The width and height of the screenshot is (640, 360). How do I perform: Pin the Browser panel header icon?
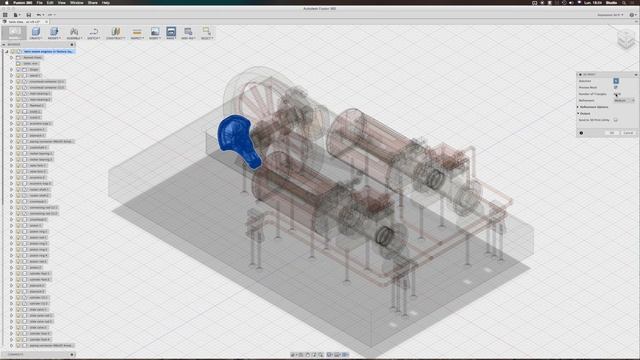(x=72, y=44)
